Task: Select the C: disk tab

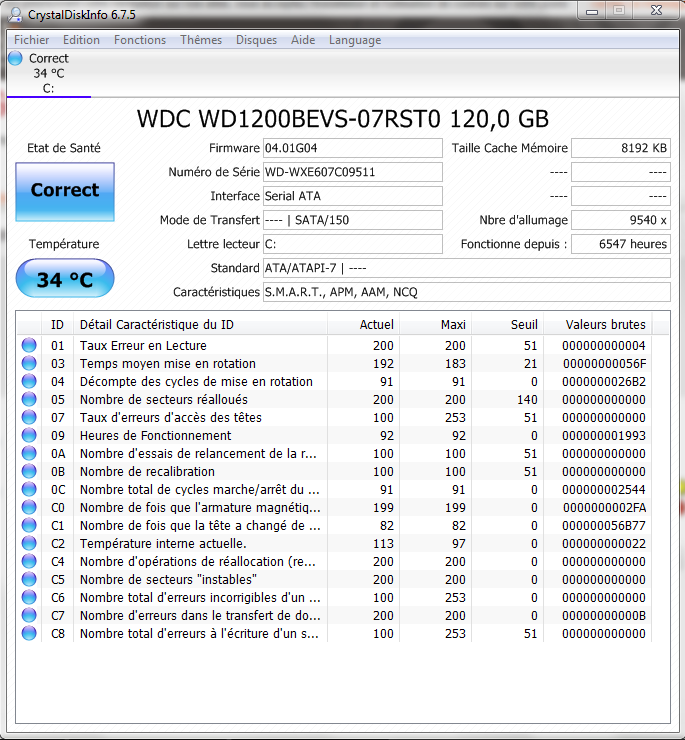Action: (49, 73)
